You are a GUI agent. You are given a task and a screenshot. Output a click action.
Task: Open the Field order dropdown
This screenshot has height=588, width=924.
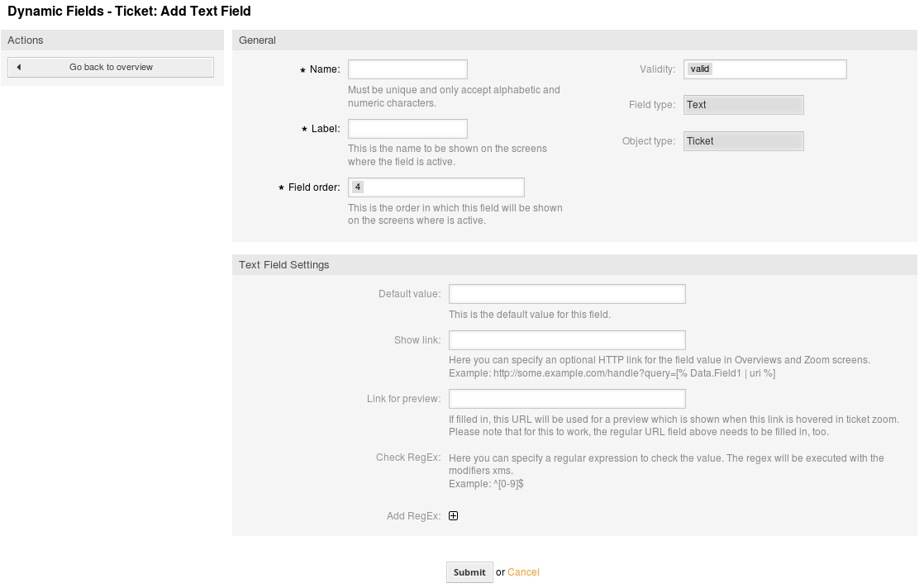click(436, 187)
